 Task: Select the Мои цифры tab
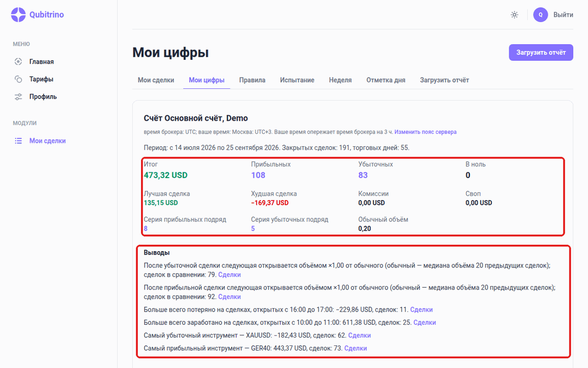pos(207,80)
